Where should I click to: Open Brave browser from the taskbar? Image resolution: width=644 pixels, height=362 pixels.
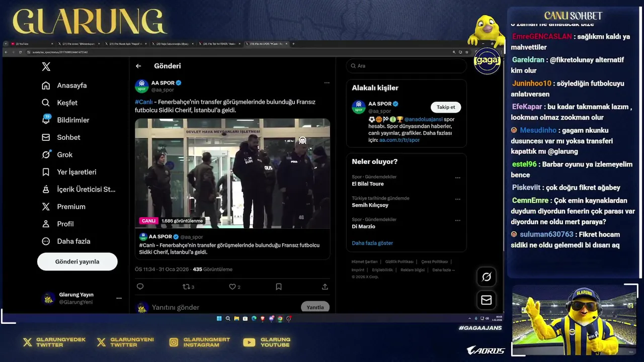(263, 318)
